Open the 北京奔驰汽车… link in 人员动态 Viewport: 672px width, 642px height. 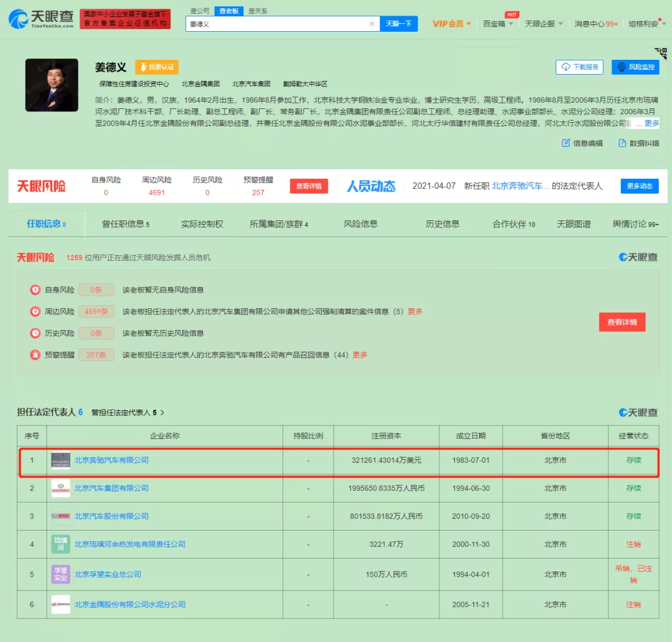520,186
